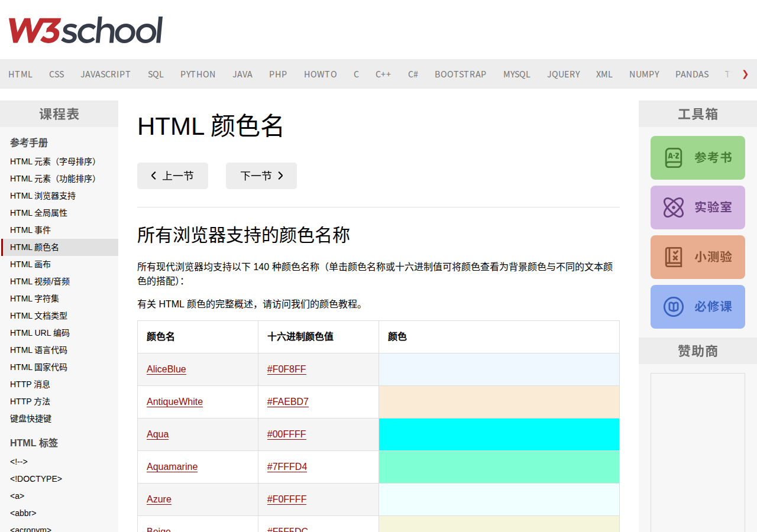Open the SQL top navigation item
The height and width of the screenshot is (532, 757).
(156, 74)
